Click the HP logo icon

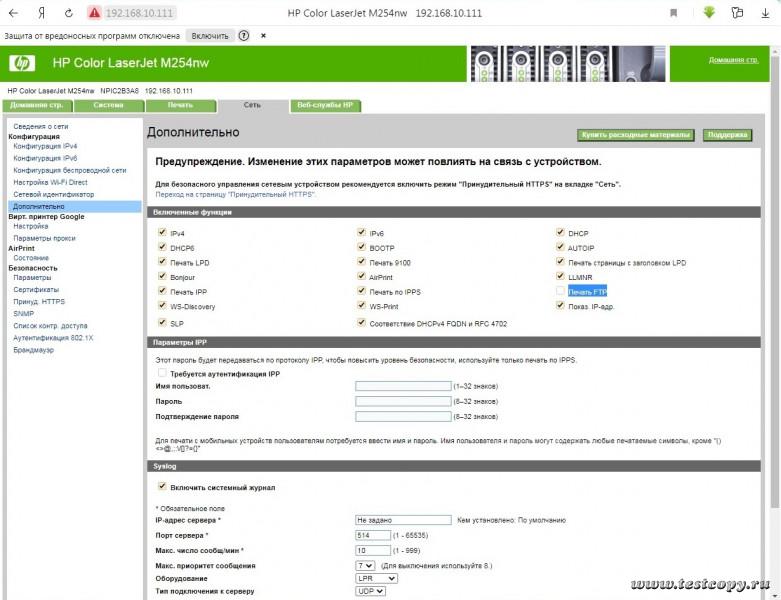point(22,63)
